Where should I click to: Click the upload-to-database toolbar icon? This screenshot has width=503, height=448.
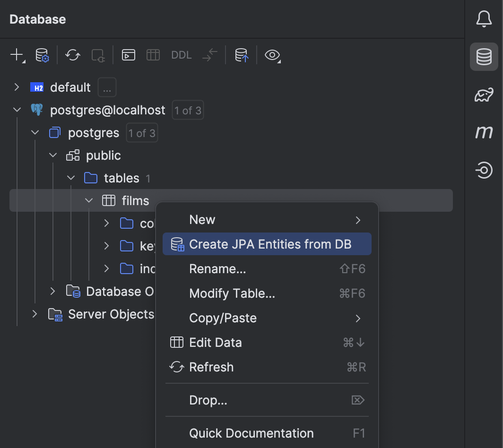click(x=241, y=55)
